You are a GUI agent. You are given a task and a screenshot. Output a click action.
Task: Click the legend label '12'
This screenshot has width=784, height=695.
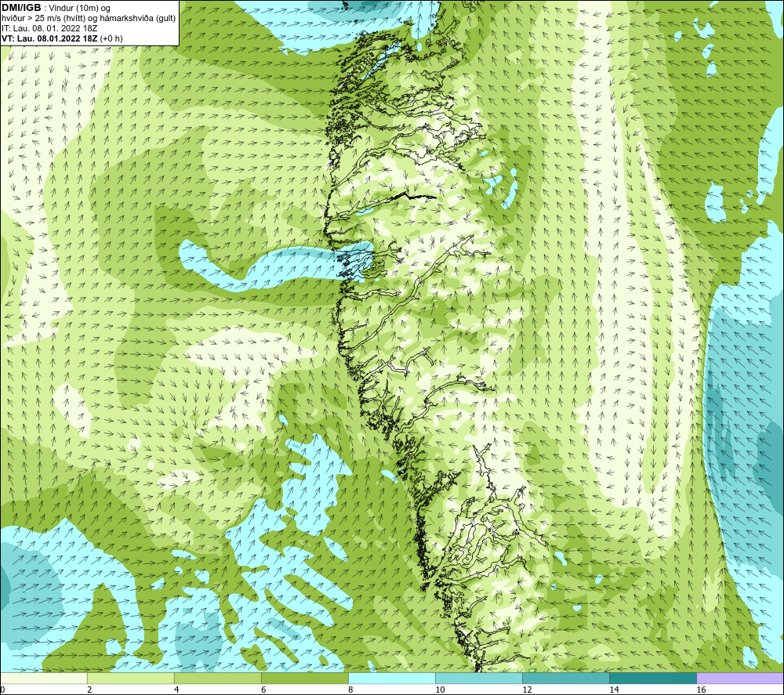point(527,690)
